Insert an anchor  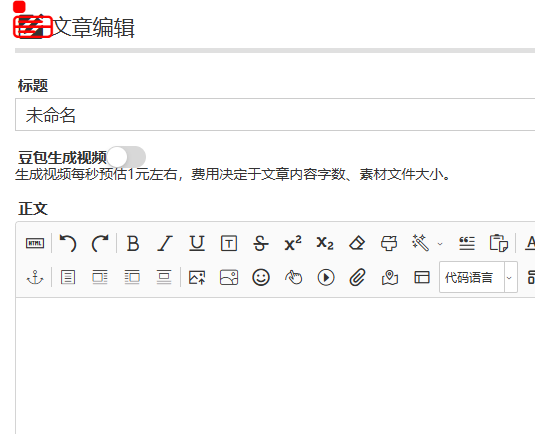click(35, 277)
